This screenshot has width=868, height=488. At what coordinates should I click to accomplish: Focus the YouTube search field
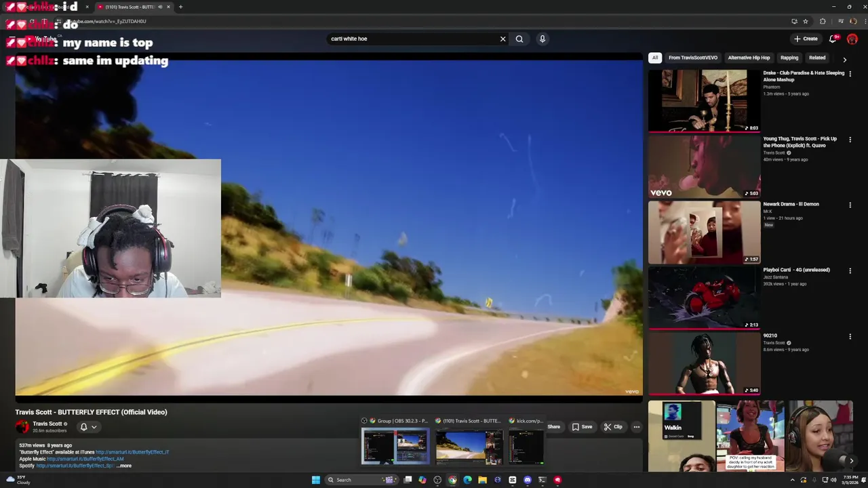coord(412,39)
